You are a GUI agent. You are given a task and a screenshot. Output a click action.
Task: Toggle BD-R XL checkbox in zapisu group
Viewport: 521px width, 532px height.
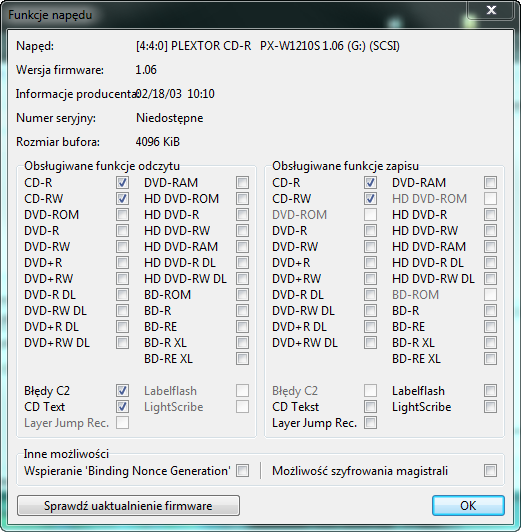coord(490,343)
